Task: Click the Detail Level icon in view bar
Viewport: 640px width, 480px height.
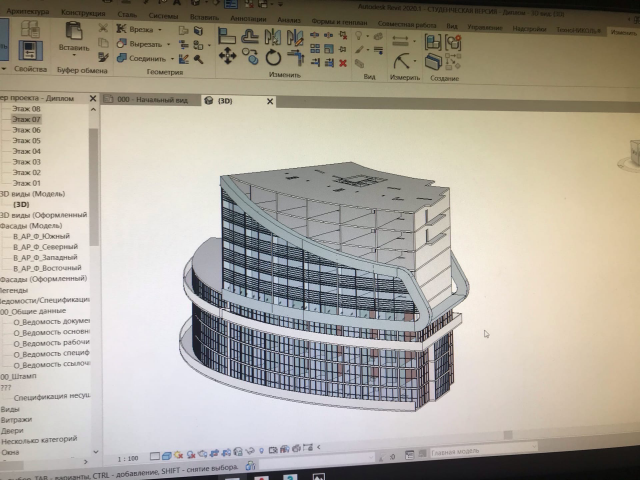Action: (x=155, y=456)
